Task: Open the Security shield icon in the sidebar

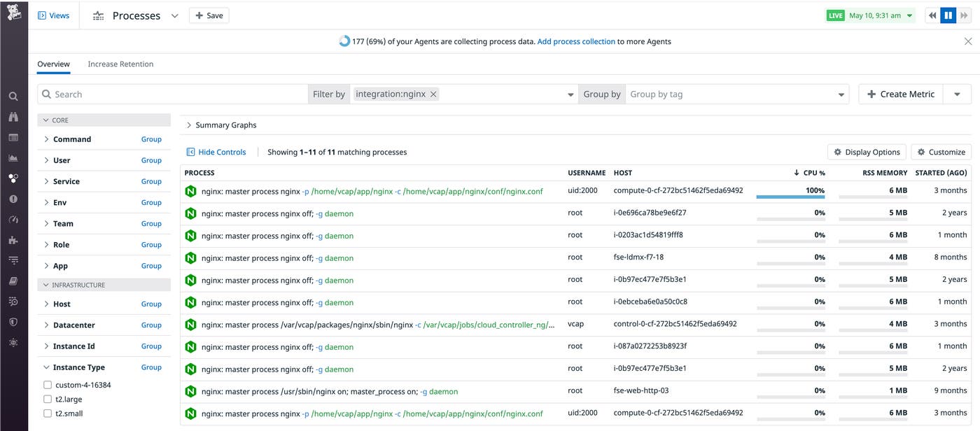Action: click(14, 320)
